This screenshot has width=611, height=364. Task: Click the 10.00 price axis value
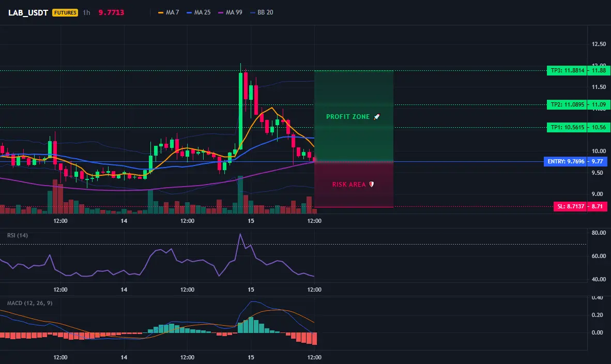tap(599, 151)
